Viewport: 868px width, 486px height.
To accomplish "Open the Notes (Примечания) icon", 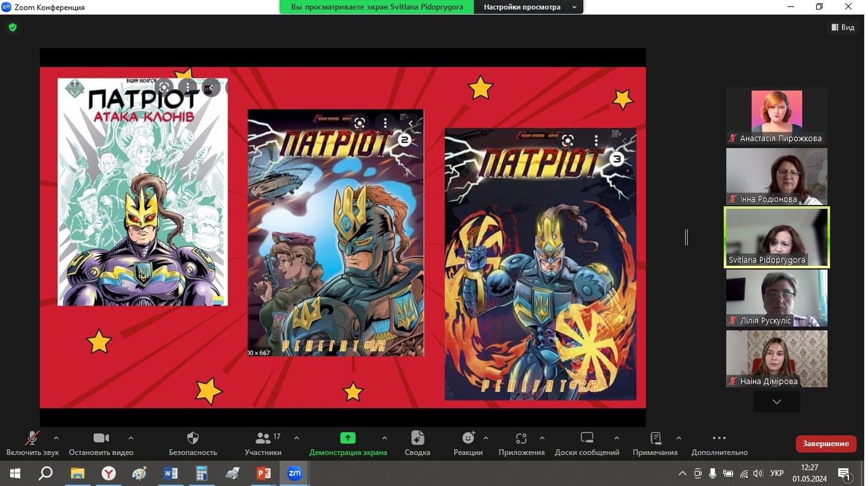I will click(655, 438).
